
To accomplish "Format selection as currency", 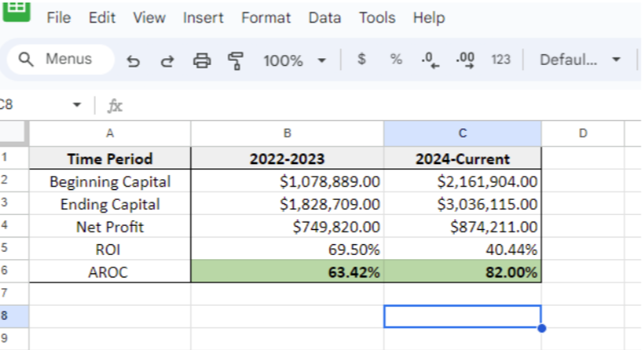I will click(x=362, y=59).
